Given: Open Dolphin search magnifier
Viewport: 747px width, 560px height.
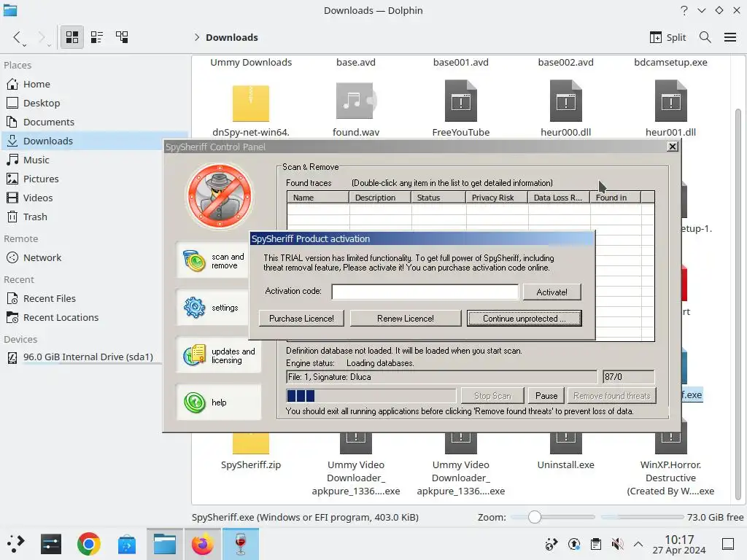Looking at the screenshot, I should pos(705,37).
